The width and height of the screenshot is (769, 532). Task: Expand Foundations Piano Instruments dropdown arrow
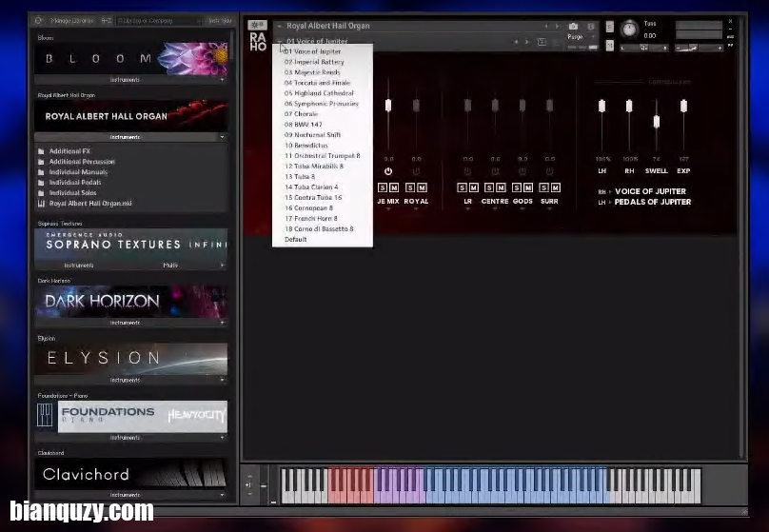[x=222, y=438]
